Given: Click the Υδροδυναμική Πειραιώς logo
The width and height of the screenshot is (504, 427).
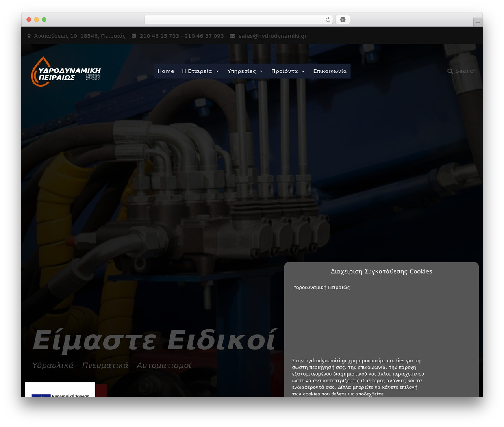Looking at the screenshot, I should tap(66, 71).
